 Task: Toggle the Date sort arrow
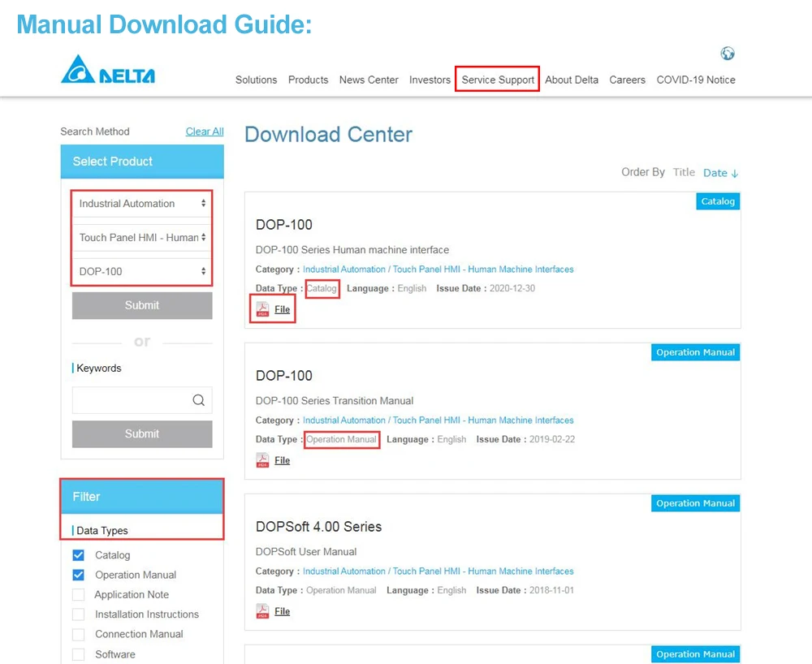pos(734,174)
